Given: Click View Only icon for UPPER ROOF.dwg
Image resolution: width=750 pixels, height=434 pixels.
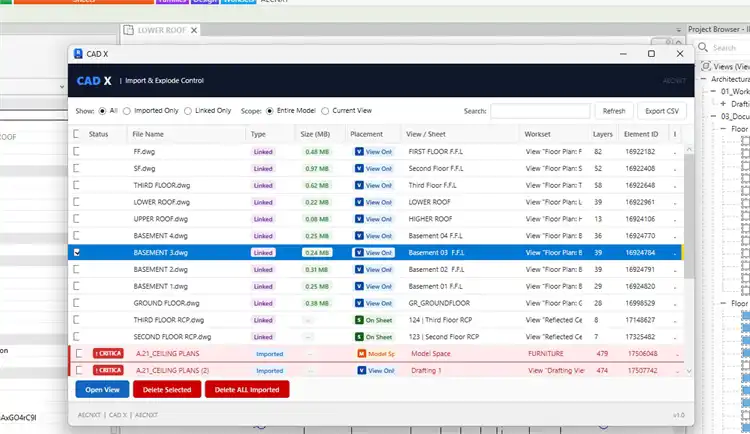Looking at the screenshot, I should pyautogui.click(x=359, y=219).
